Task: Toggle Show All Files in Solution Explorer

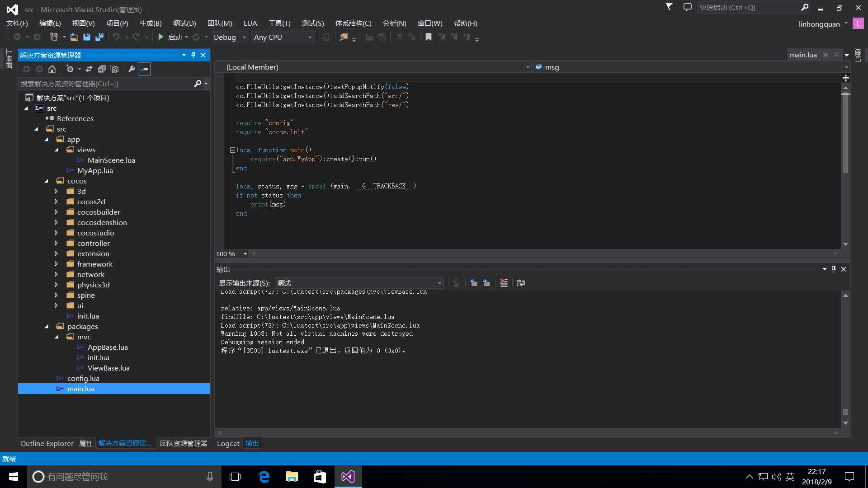Action: (x=115, y=69)
